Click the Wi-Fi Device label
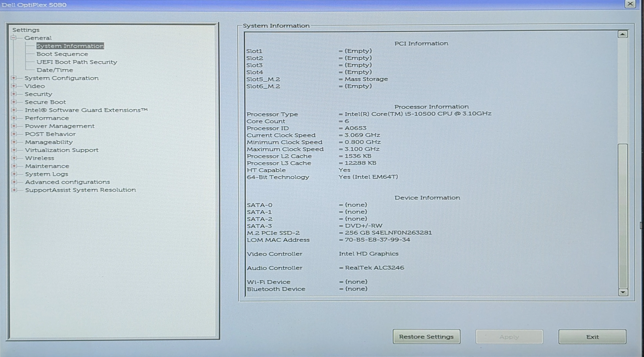644x357 pixels. [268, 282]
